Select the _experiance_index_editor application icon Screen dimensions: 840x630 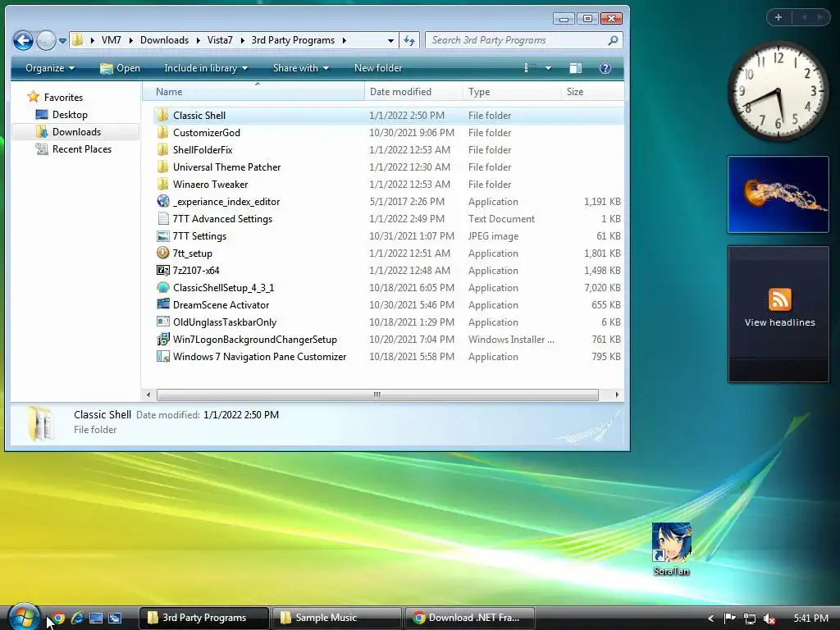(x=163, y=201)
